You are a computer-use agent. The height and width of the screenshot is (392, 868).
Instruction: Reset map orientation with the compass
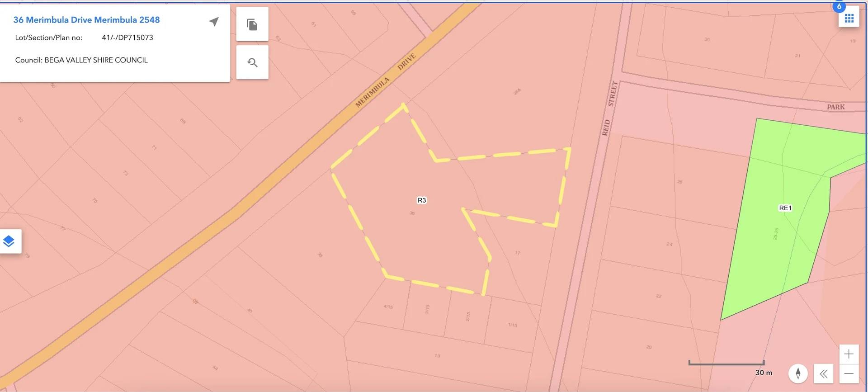(x=798, y=373)
